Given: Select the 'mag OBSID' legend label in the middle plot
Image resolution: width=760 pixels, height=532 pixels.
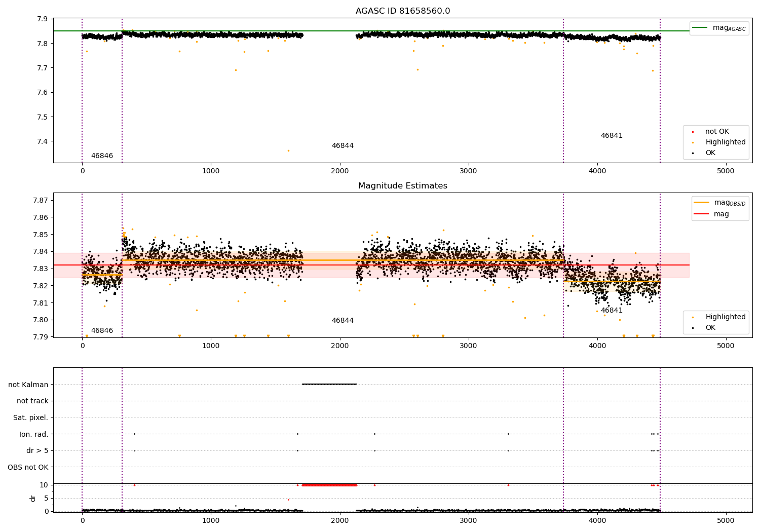Looking at the screenshot, I should point(730,203).
